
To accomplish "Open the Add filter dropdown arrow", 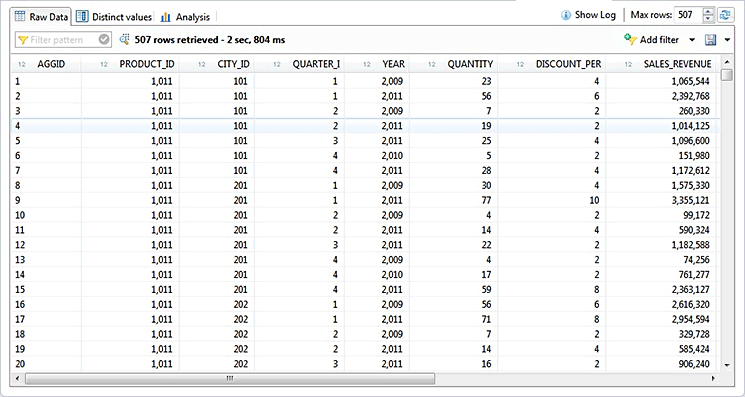I will pos(692,40).
